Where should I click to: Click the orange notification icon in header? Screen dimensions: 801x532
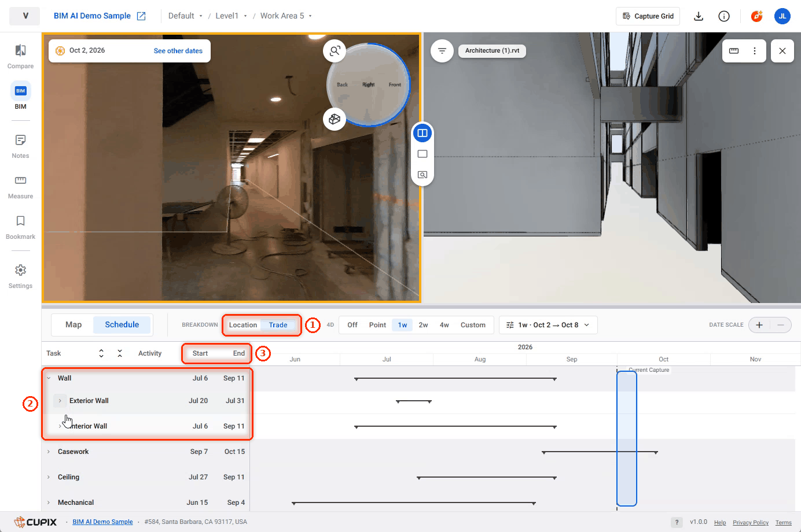pos(757,16)
